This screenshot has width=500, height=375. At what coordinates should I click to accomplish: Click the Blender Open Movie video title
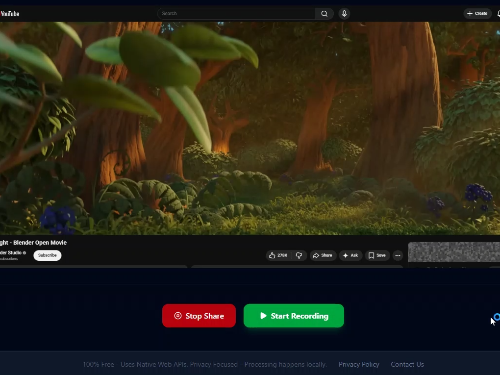click(33, 243)
